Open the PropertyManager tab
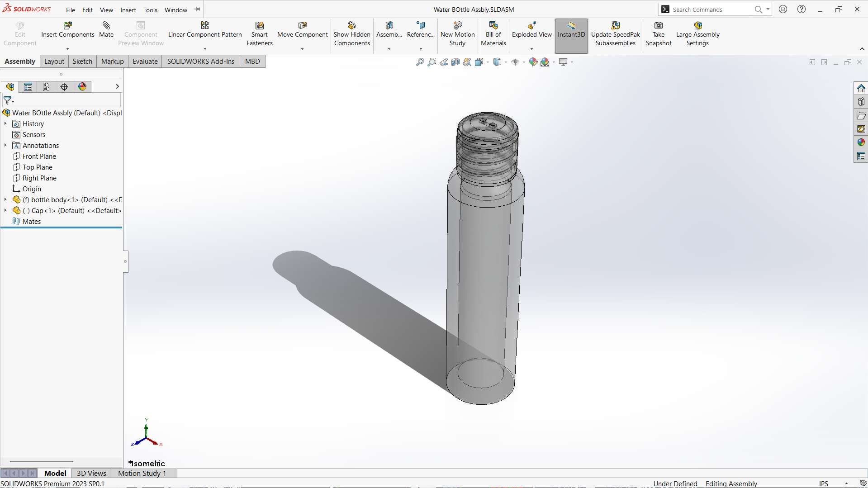The height and width of the screenshot is (488, 868). coord(28,87)
